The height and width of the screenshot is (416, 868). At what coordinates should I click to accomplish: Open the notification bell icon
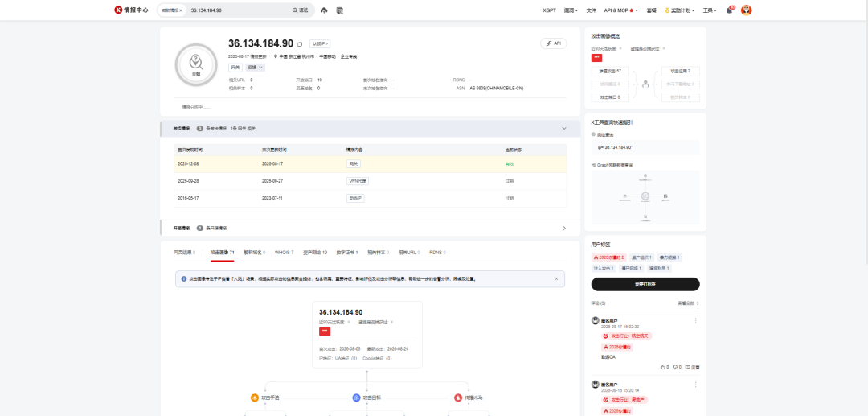coord(729,10)
